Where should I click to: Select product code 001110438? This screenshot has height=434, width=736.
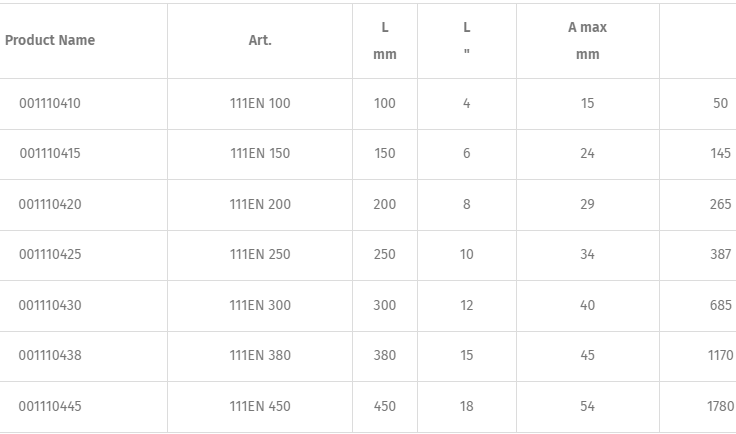[x=50, y=356]
